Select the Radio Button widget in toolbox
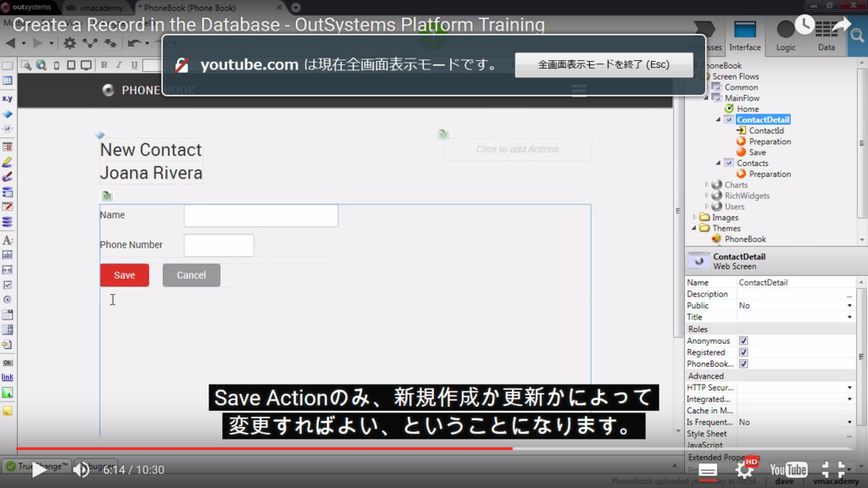The image size is (868, 488). click(x=7, y=299)
